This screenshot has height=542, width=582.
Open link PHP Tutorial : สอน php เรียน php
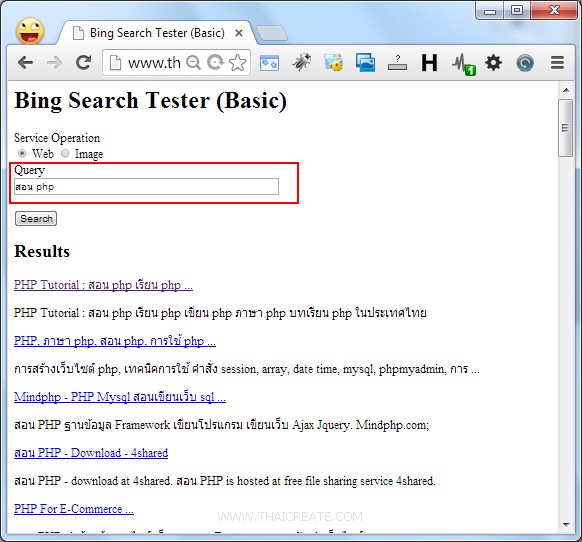pyautogui.click(x=103, y=285)
